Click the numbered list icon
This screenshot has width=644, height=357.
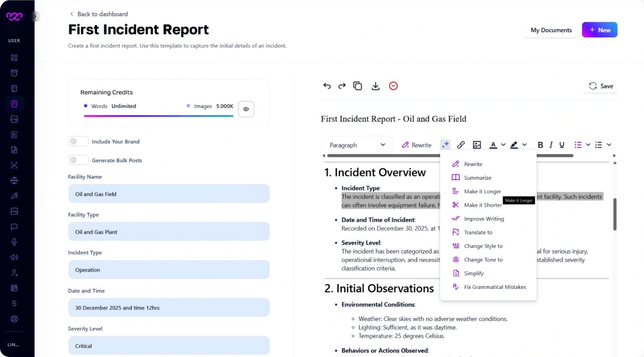599,145
